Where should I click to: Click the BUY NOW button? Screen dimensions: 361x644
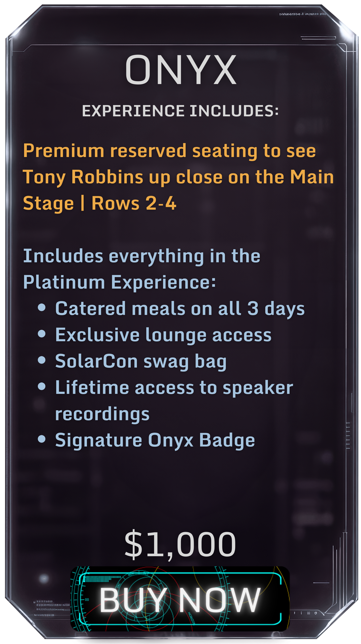click(x=180, y=598)
